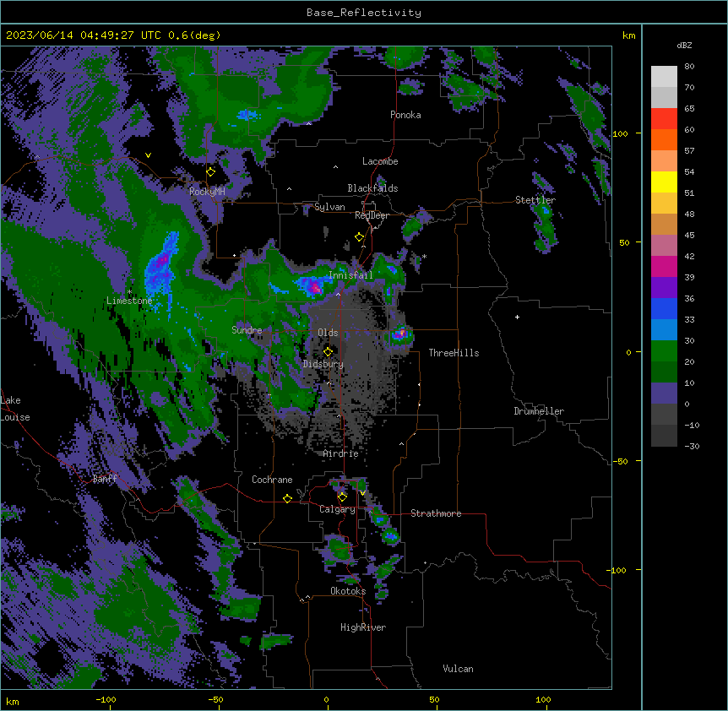This screenshot has height=711, width=728.
Task: Click the white asterisk marker east of Innisfail
Action: click(x=424, y=257)
